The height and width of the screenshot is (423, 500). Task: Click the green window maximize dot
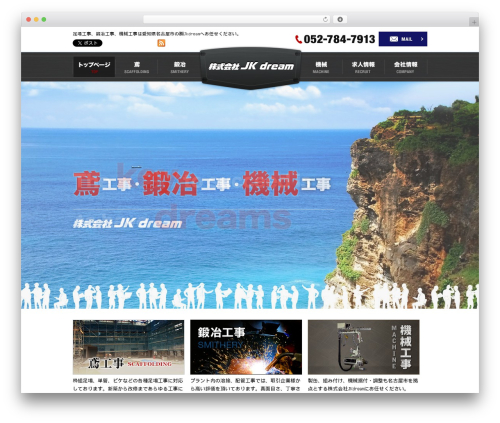(x=44, y=19)
